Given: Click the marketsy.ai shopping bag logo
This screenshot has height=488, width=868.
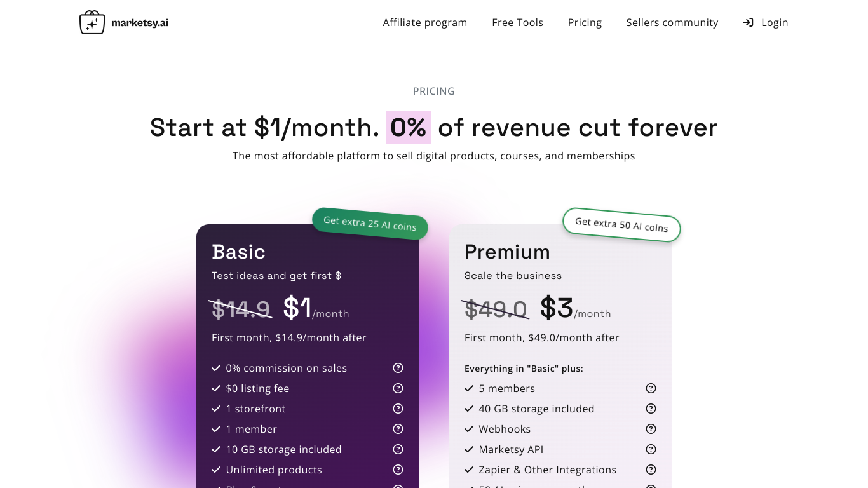Looking at the screenshot, I should [92, 22].
